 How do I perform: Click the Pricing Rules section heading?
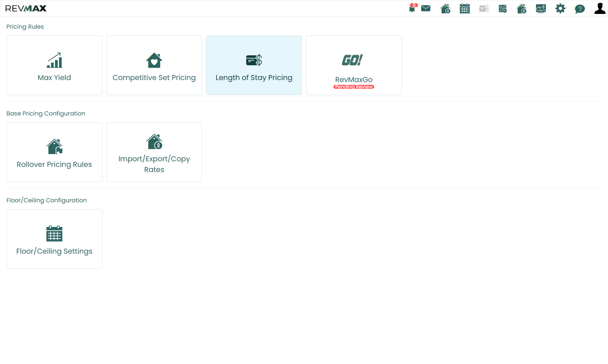tap(25, 27)
